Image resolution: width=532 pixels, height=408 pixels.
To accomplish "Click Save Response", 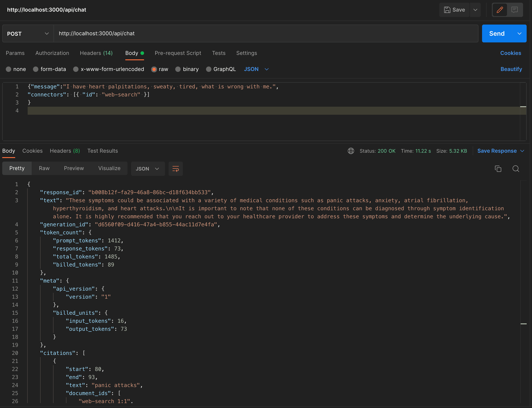I will [497, 151].
